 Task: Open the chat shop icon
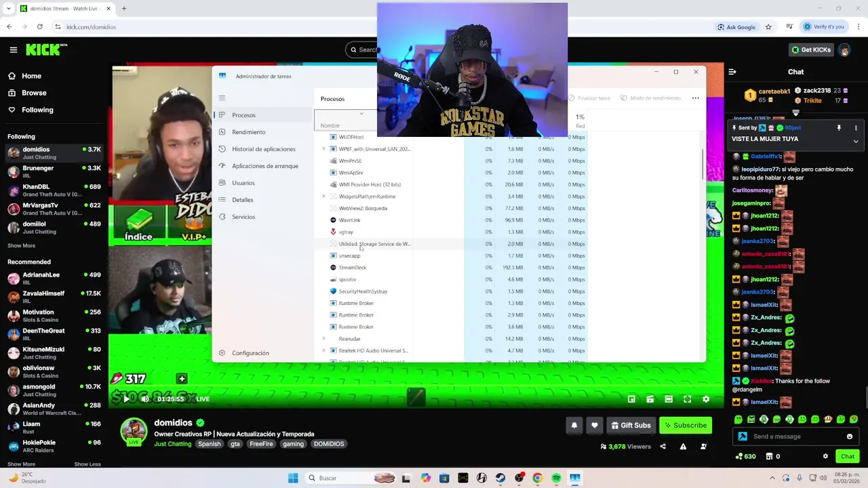(770, 456)
